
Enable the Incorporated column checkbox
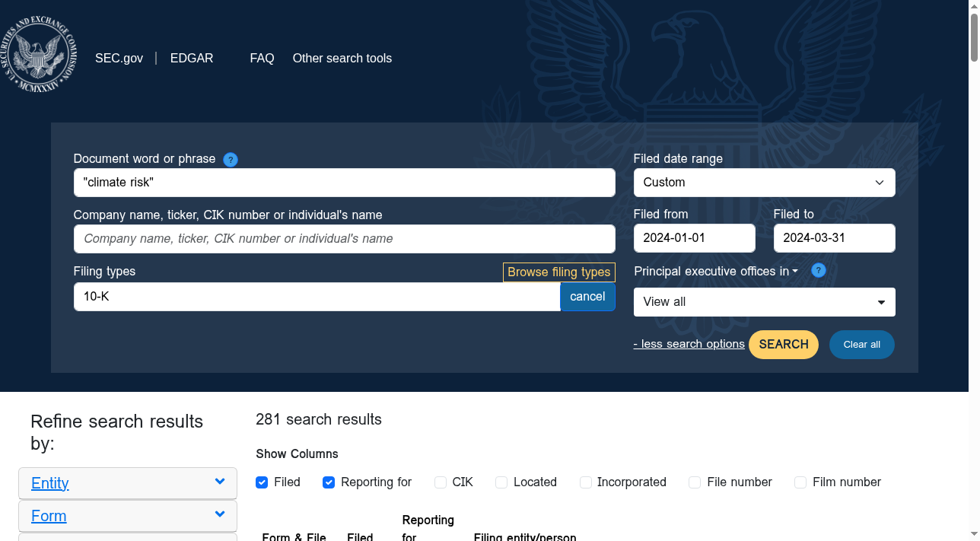pos(586,482)
